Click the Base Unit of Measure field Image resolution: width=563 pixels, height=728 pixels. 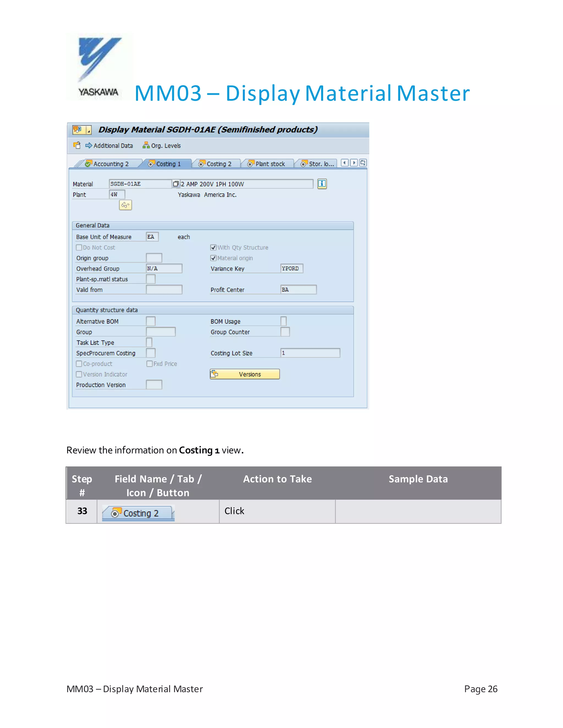pyautogui.click(x=152, y=237)
